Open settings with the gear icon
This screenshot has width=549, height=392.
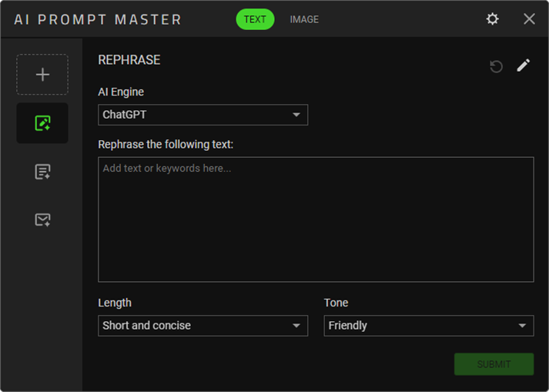pos(492,19)
